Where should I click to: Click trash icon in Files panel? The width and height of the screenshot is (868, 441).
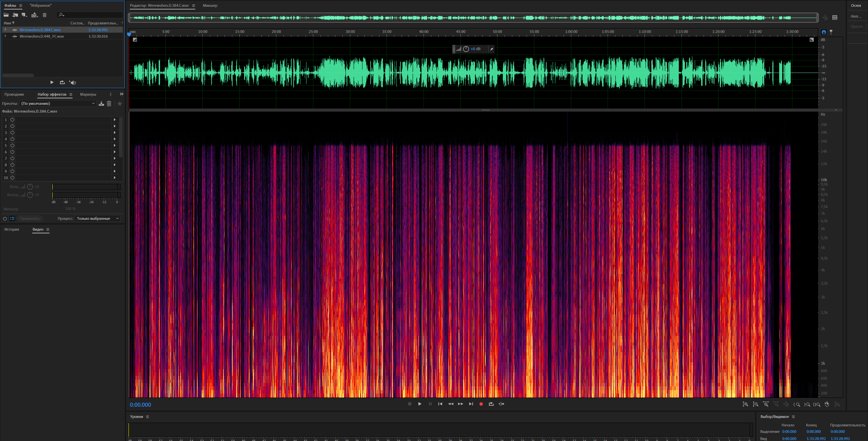(44, 15)
